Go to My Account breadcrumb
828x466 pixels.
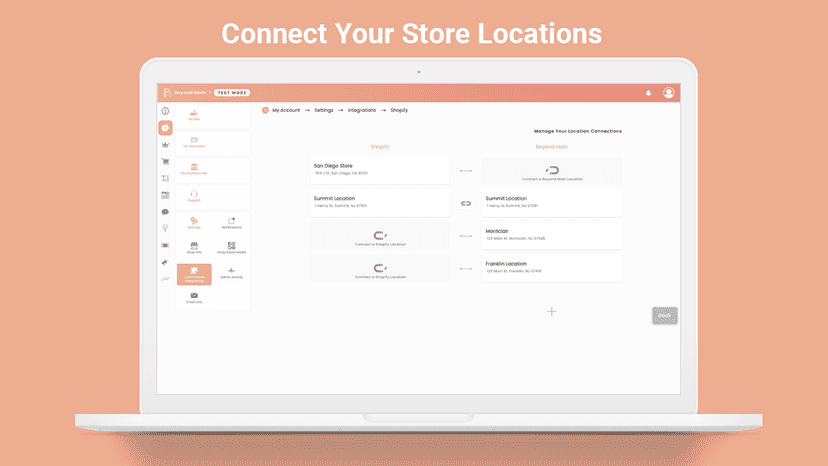tap(286, 110)
